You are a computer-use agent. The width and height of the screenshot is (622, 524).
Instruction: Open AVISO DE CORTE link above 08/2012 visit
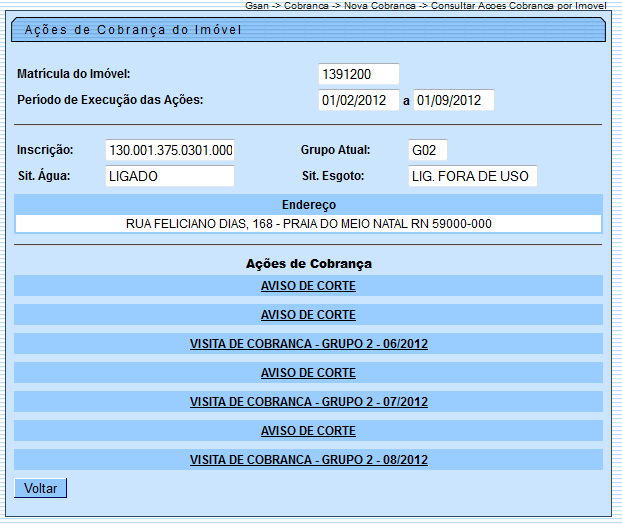coord(308,431)
